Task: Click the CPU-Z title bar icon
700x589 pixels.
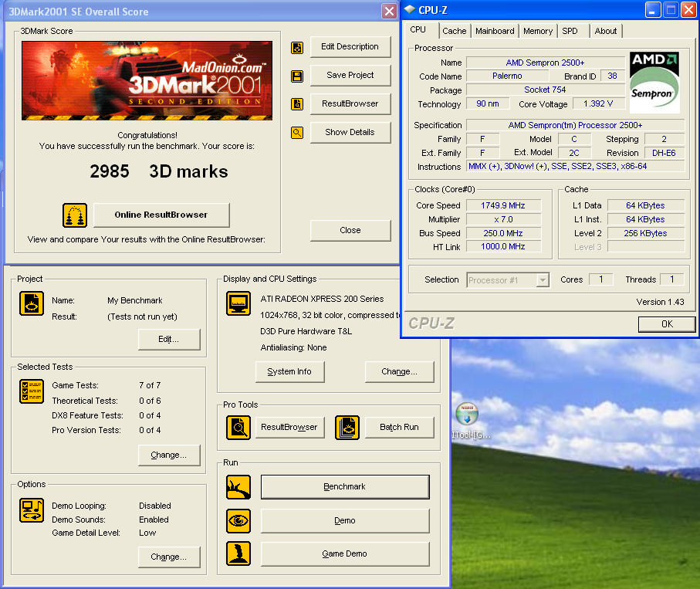Action: point(410,9)
